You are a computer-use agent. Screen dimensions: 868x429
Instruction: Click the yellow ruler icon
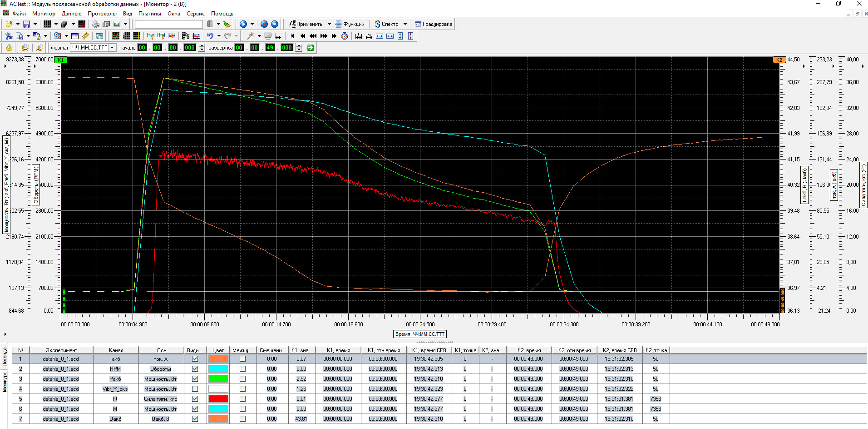tap(85, 36)
